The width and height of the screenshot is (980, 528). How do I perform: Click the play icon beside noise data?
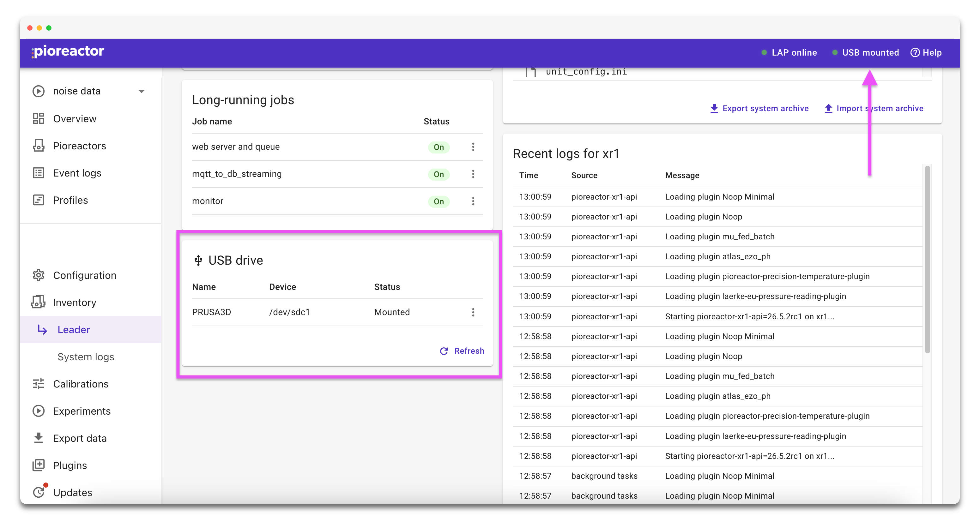click(39, 91)
